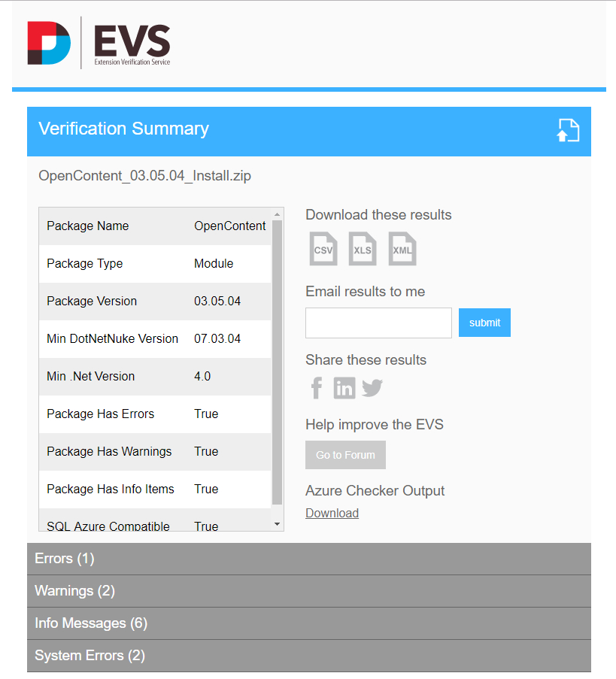Click the Email results to me heading
Viewport: 616px width, 679px height.
coord(366,292)
